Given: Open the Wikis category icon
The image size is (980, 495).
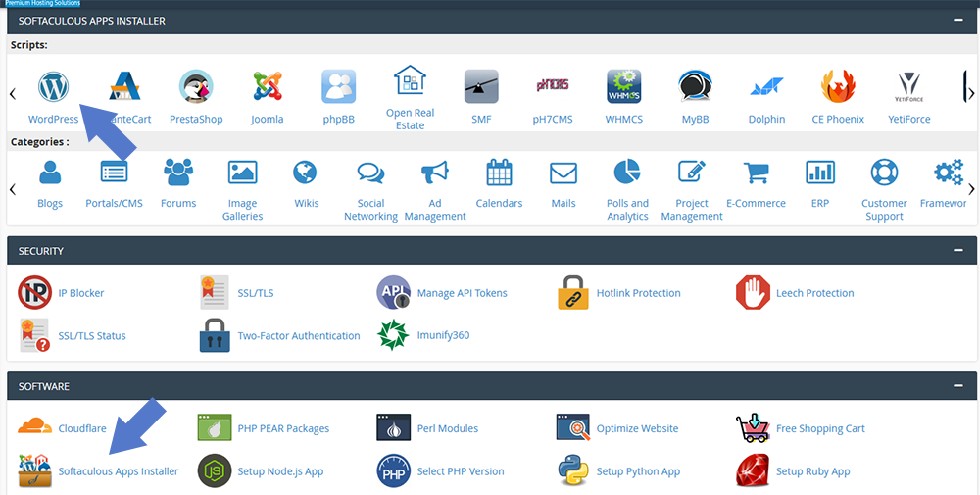Looking at the screenshot, I should coord(305,172).
